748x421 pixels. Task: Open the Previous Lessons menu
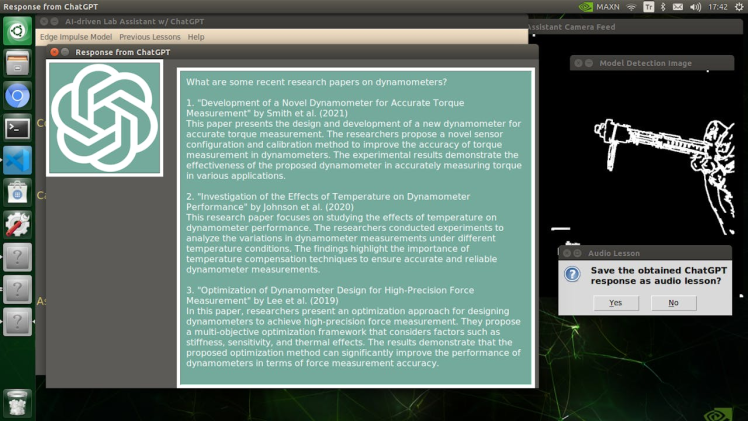pyautogui.click(x=150, y=37)
